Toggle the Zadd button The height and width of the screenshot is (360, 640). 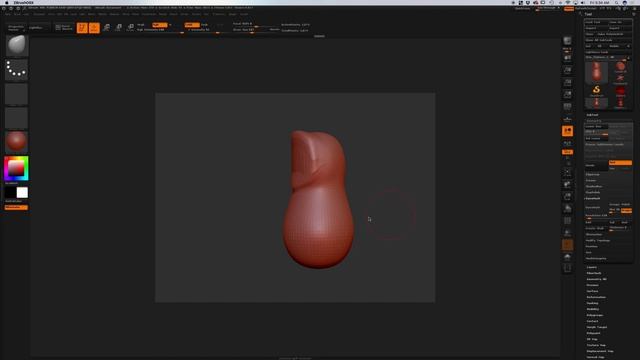[192, 25]
